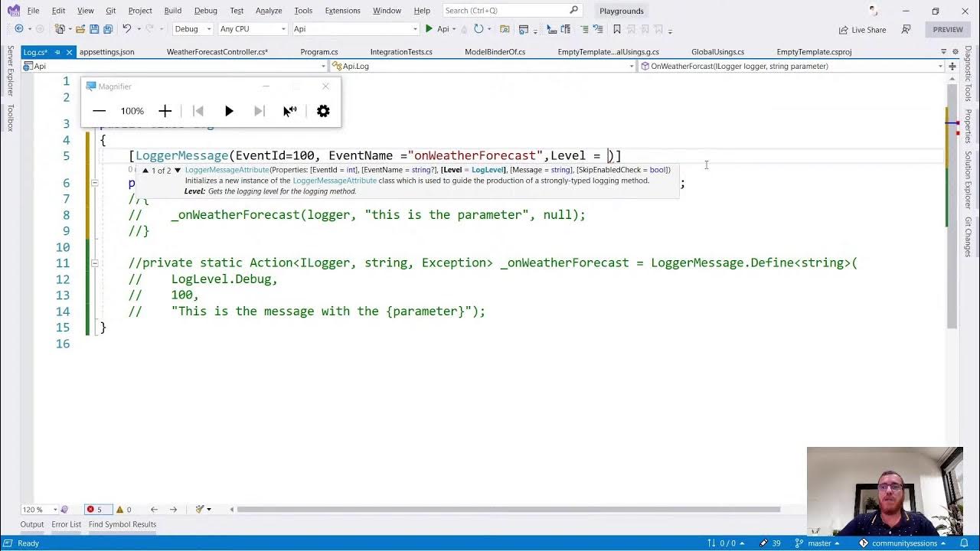Skip to next sentence in Magnifier
The image size is (980, 551).
(259, 111)
